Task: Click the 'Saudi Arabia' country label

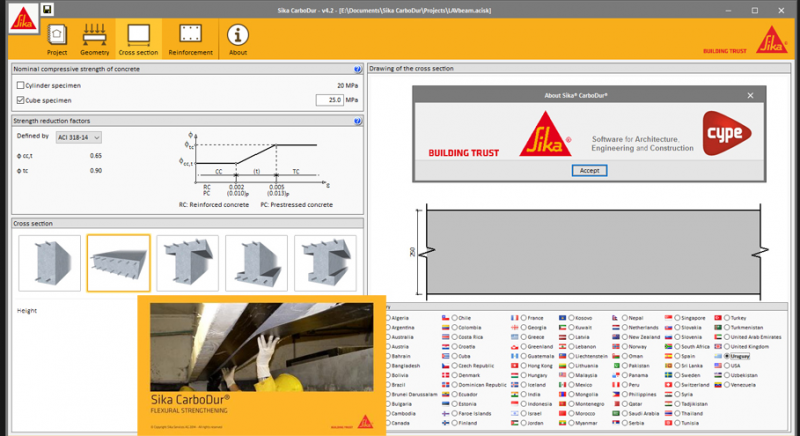Action: point(643,413)
